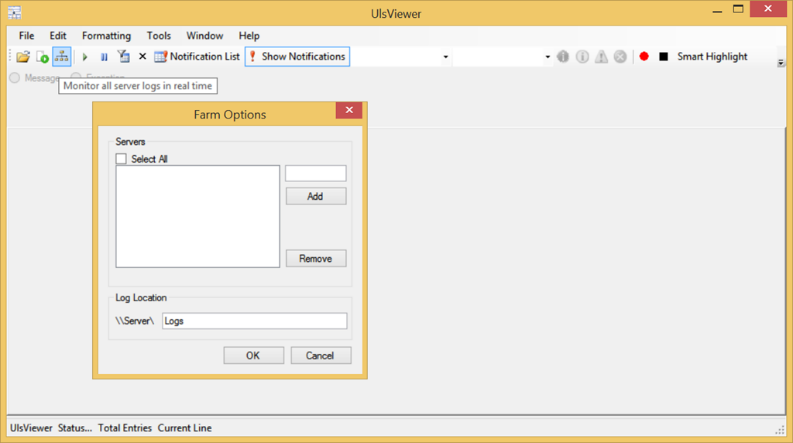Screen dimensions: 793x443
Task: Close the Farm Options dialog
Action: [349, 110]
